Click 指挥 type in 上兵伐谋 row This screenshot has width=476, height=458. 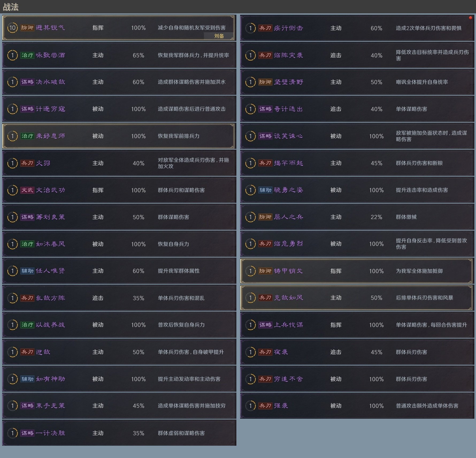pos(336,325)
